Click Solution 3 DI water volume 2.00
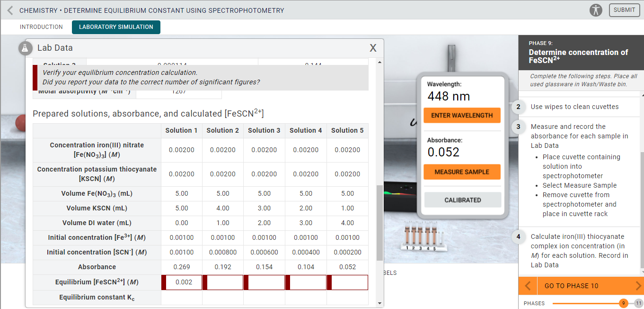The height and width of the screenshot is (309, 644). click(265, 223)
